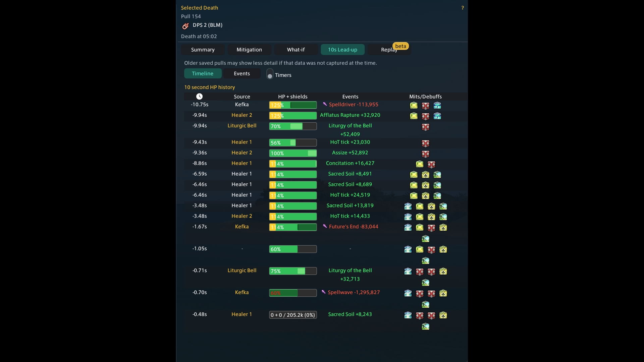Click the red 60% HP bar in Spellwave row

point(293,293)
